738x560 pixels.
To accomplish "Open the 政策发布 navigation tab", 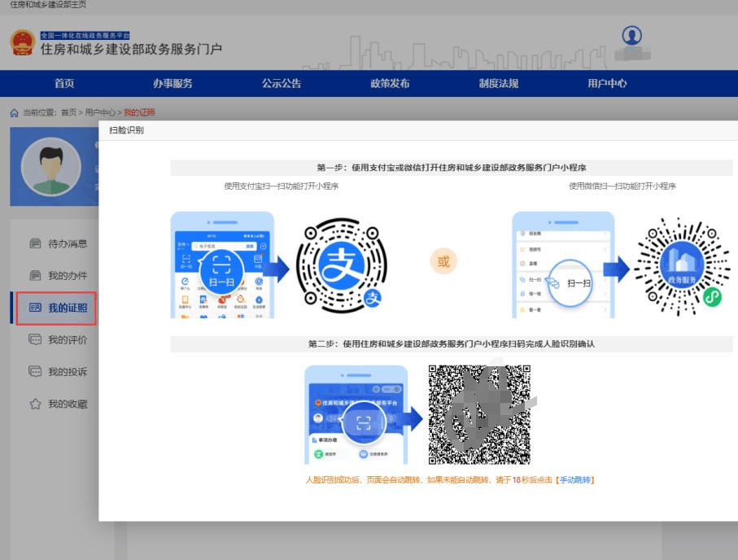I will coord(390,83).
